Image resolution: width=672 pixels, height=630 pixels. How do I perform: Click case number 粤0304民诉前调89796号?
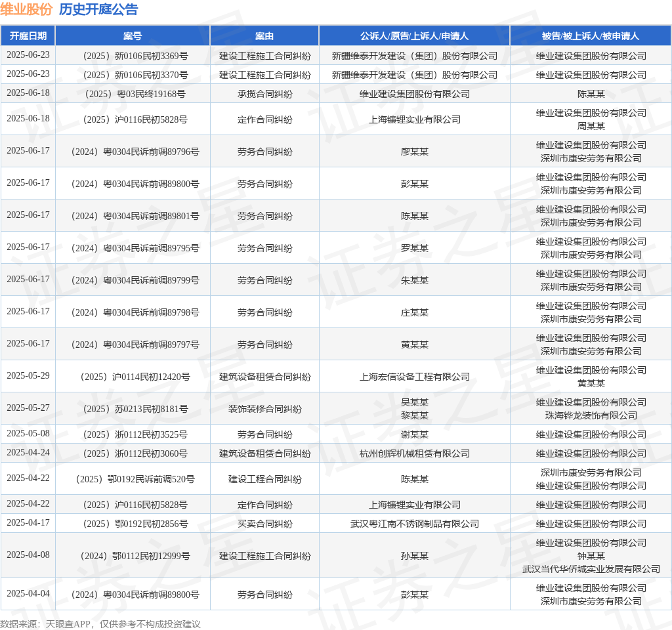tap(135, 152)
